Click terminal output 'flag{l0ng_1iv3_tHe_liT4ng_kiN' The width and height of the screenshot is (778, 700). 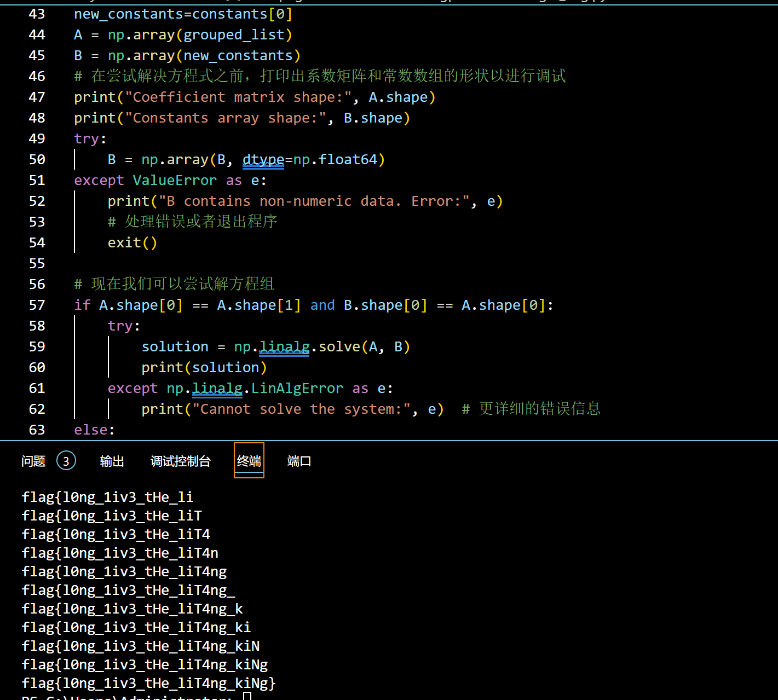pyautogui.click(x=141, y=646)
